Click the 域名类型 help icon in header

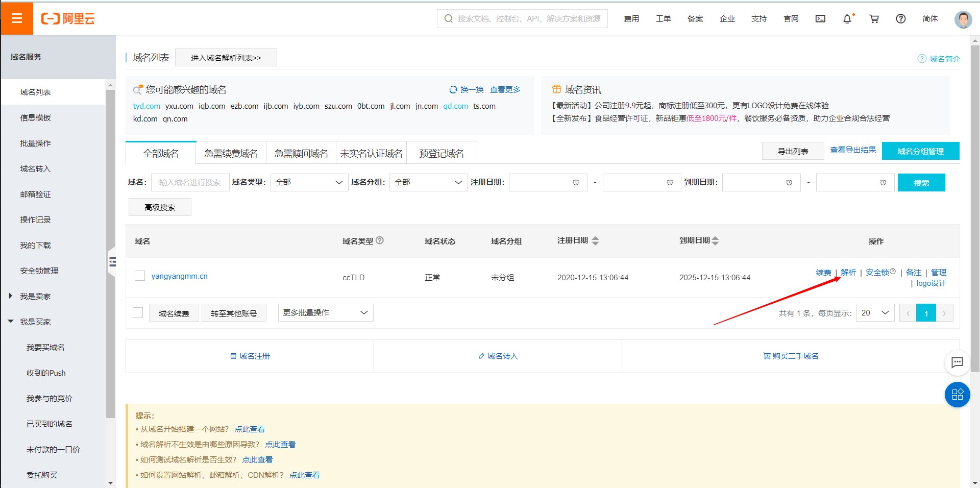380,240
